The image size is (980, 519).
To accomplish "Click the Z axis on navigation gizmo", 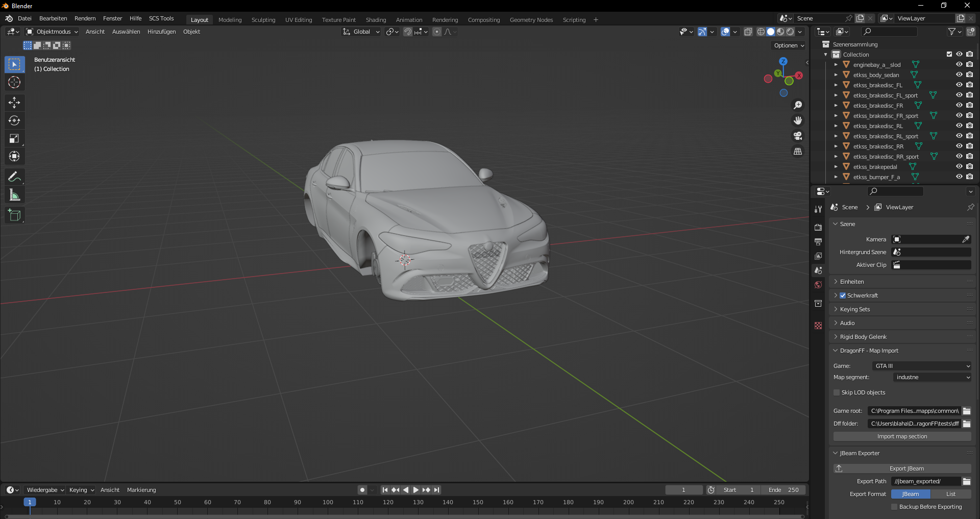I will (x=783, y=61).
